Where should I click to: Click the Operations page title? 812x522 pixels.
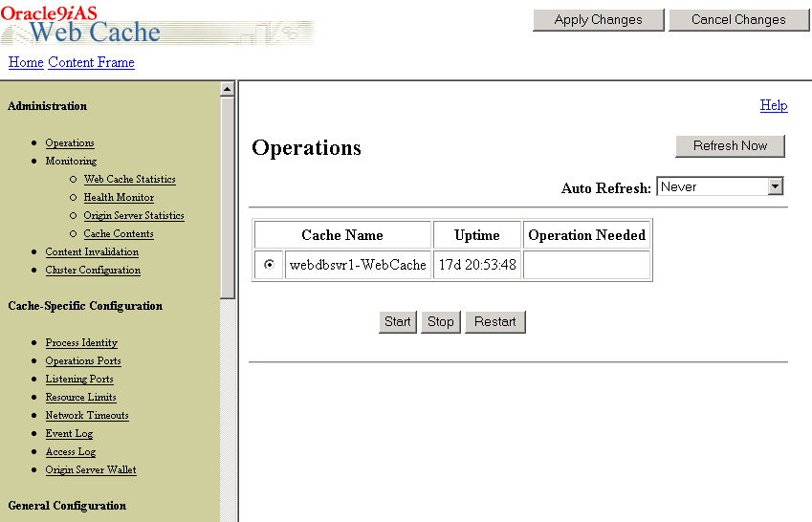tap(307, 148)
